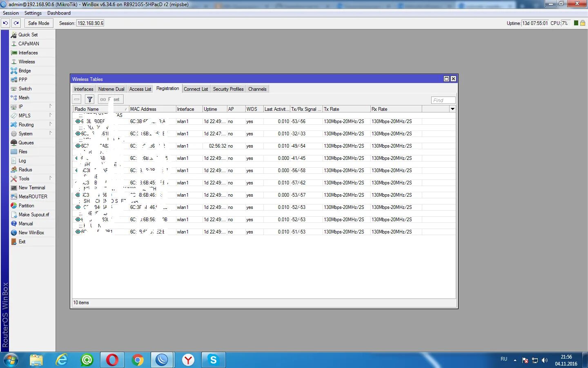Screen dimensions: 588x368
Task: Open Google Chrome from taskbar
Action: (x=138, y=360)
